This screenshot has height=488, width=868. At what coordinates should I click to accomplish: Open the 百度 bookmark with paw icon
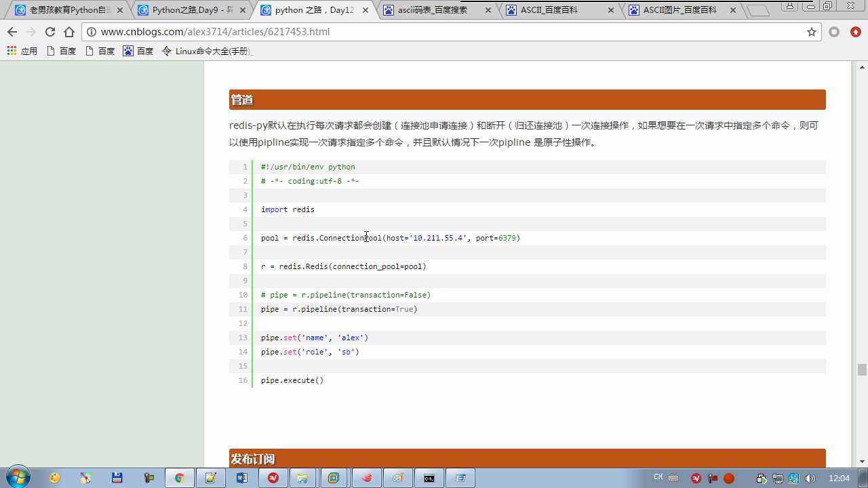pyautogui.click(x=138, y=51)
